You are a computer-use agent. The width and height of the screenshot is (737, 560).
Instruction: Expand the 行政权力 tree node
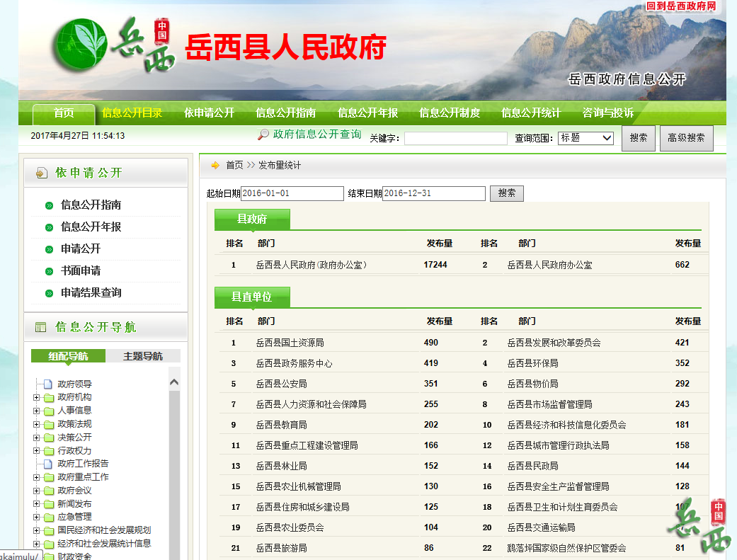click(37, 451)
